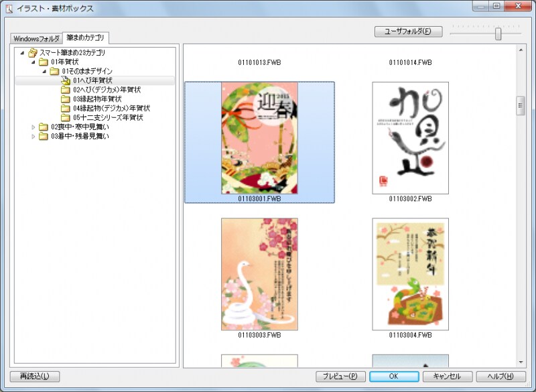
Task: Click the 03縁起物年賀状 folder icon
Action: pos(65,99)
